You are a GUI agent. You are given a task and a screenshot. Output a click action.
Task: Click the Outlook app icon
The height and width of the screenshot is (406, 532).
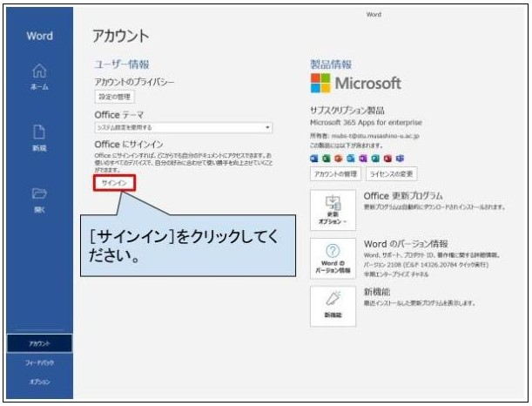point(351,159)
